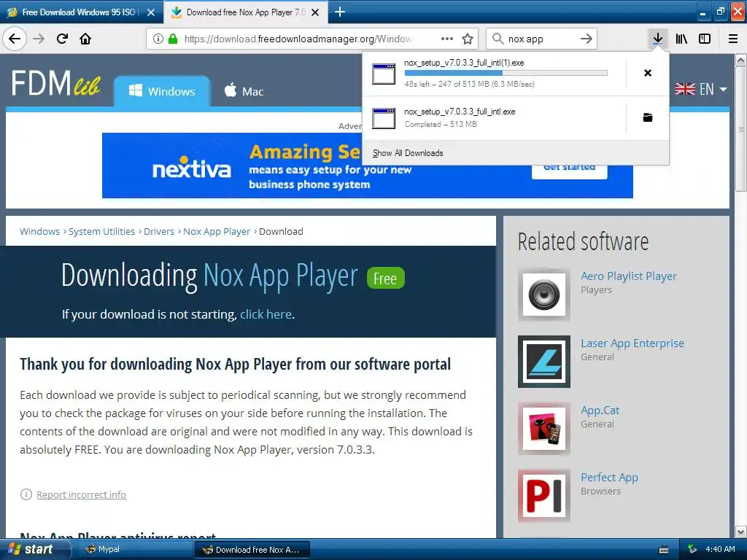This screenshot has height=560, width=747.
Task: Click the search magnifier icon
Action: point(498,39)
